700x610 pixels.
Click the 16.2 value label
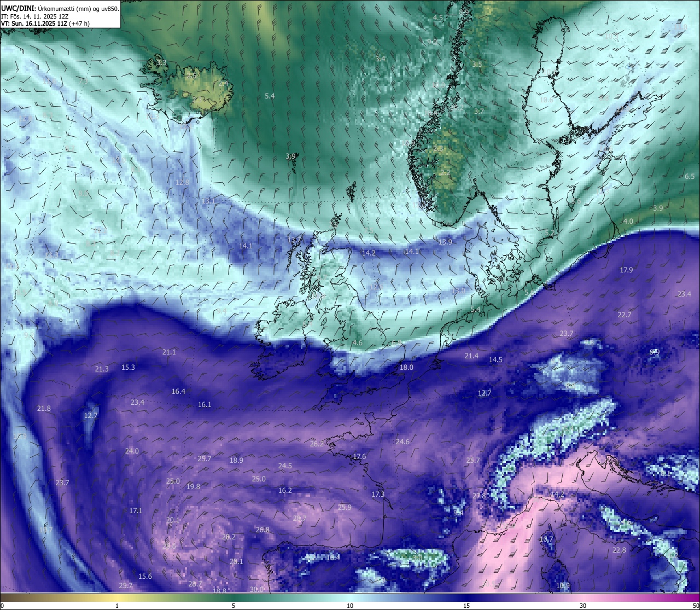pos(285,490)
